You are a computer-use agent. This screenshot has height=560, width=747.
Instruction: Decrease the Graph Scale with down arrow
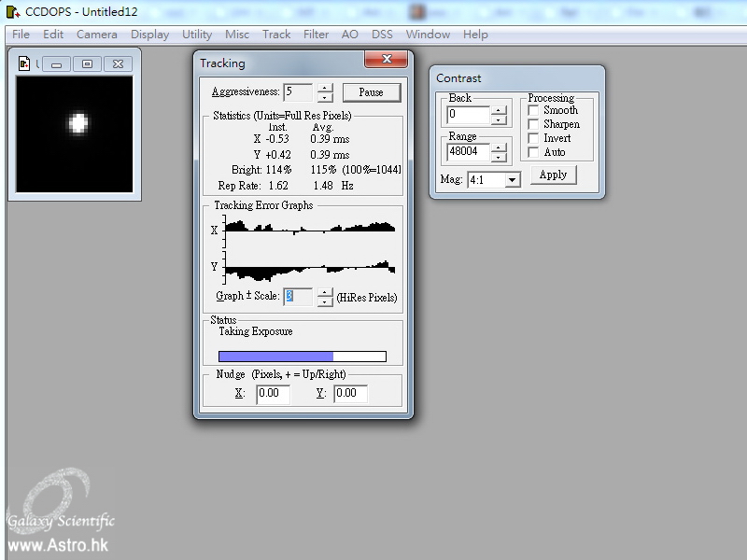pyautogui.click(x=324, y=301)
